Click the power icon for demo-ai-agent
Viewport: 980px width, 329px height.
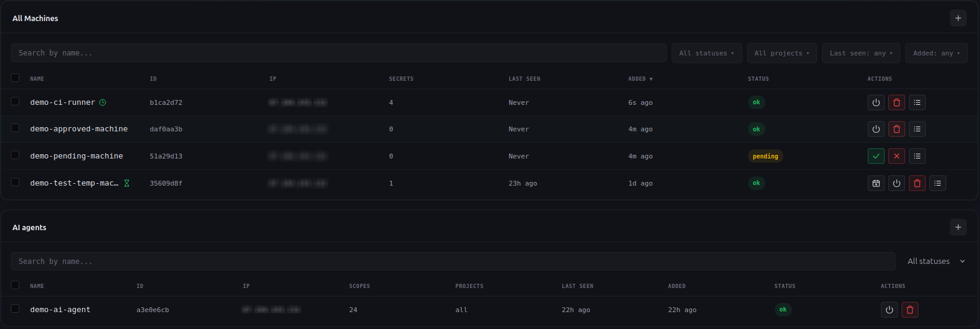pyautogui.click(x=889, y=310)
